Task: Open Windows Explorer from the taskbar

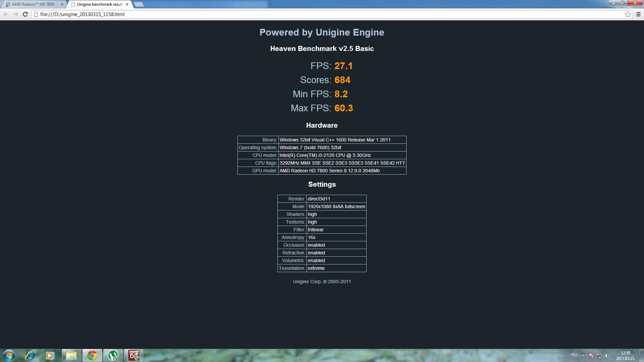Action: click(71, 355)
